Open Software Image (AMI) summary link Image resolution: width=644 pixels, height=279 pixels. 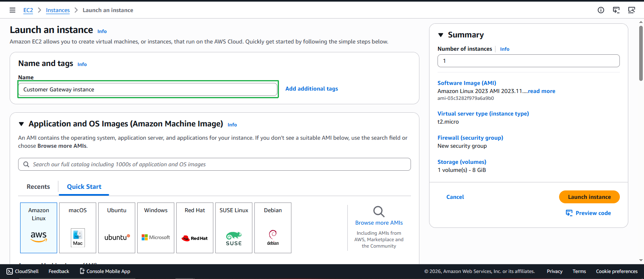[x=467, y=83]
